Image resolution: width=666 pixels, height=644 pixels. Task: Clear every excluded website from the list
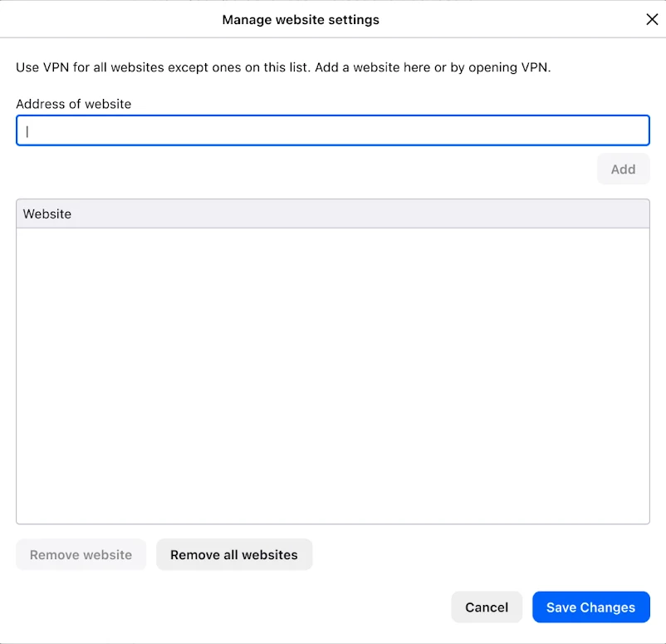234,555
